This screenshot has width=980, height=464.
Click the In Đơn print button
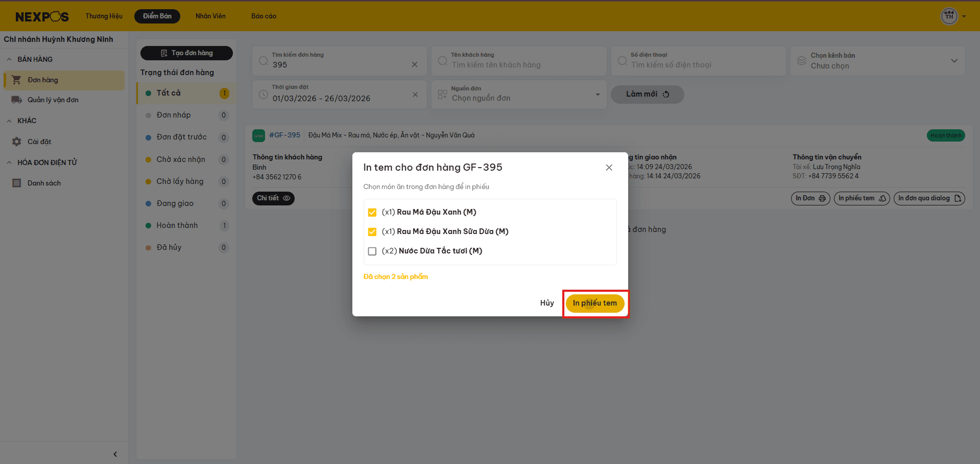(810, 198)
